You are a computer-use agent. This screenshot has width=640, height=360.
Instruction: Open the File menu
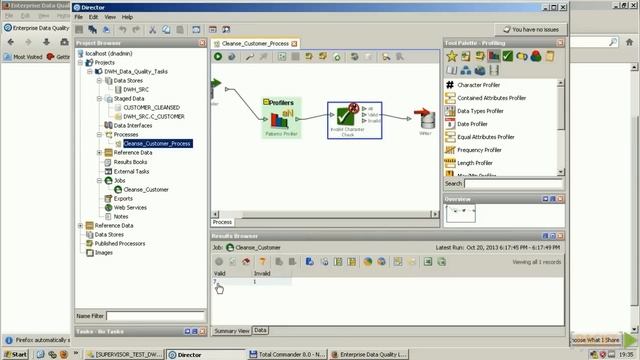pos(78,17)
